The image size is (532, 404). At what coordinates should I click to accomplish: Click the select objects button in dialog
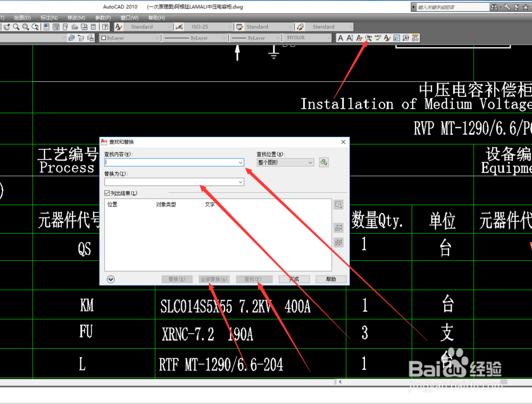pyautogui.click(x=323, y=162)
